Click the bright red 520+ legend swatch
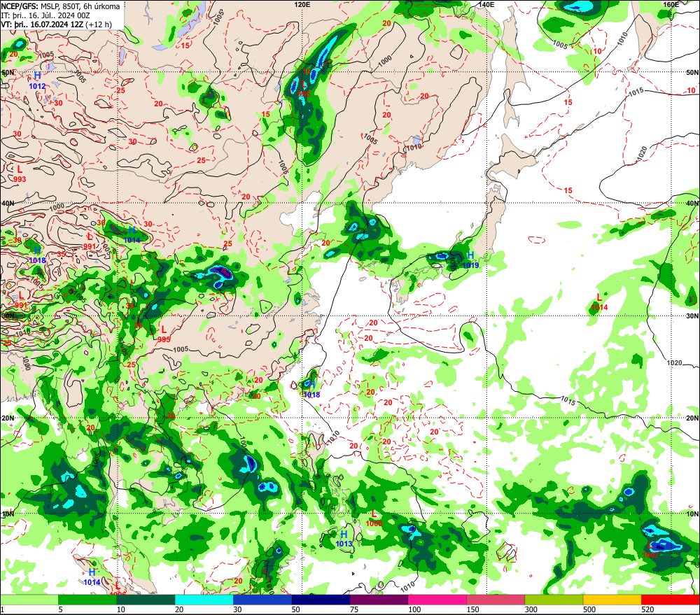 (x=670, y=600)
